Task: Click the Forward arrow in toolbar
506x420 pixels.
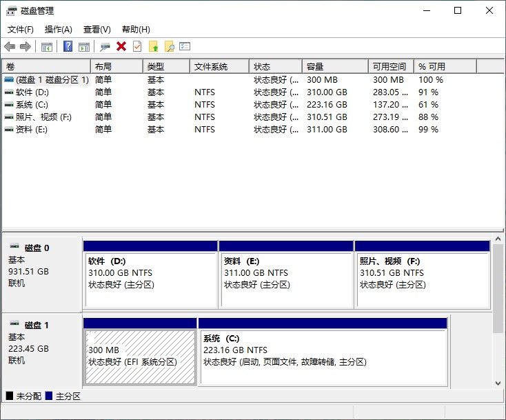Action: pos(26,47)
